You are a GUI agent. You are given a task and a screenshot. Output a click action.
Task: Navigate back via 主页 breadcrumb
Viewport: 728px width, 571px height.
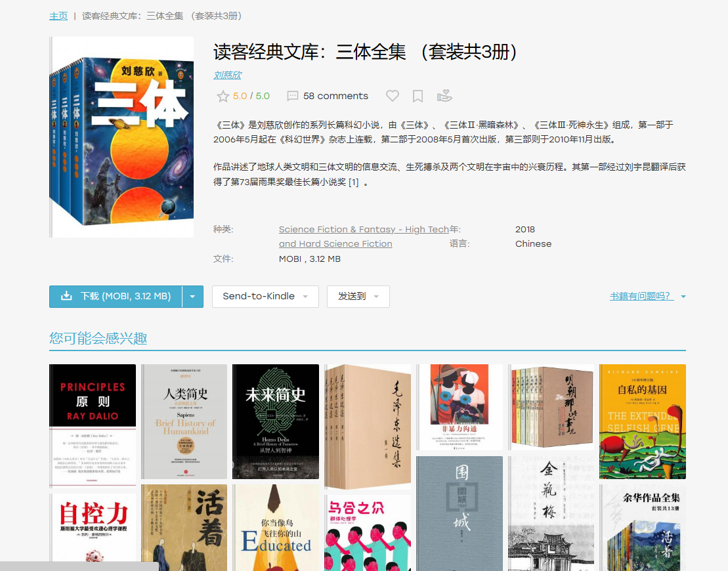[58, 15]
